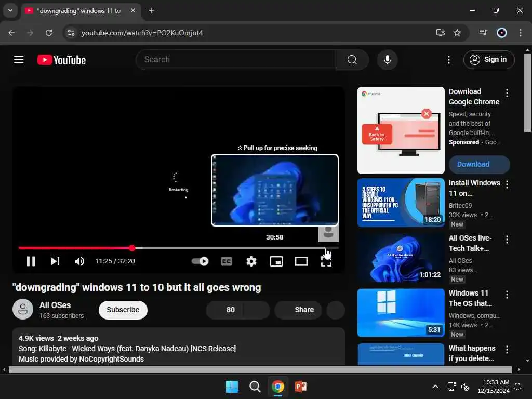Open media controls in Chrome toolbar

tap(483, 33)
